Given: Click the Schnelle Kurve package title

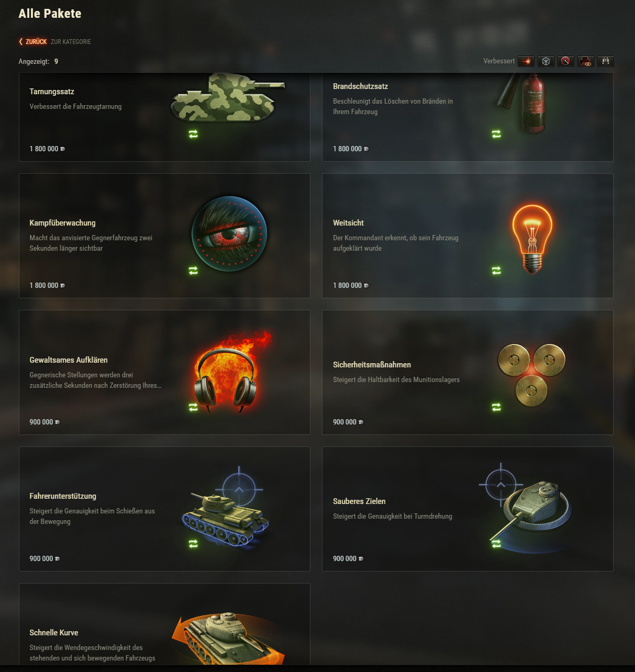Looking at the screenshot, I should click(x=54, y=633).
